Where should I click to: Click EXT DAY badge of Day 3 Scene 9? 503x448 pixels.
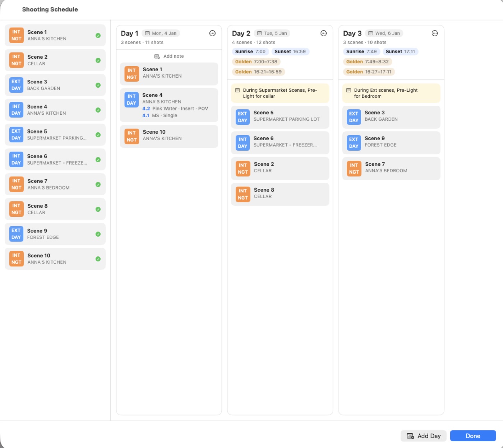[x=354, y=143]
